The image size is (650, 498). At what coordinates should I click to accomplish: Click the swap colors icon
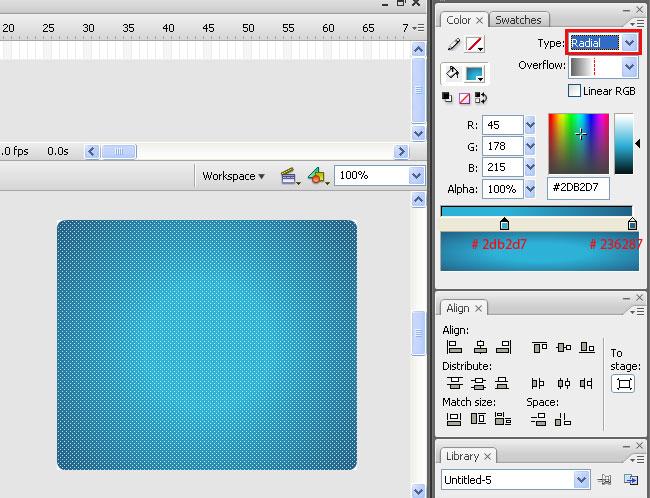(x=481, y=98)
